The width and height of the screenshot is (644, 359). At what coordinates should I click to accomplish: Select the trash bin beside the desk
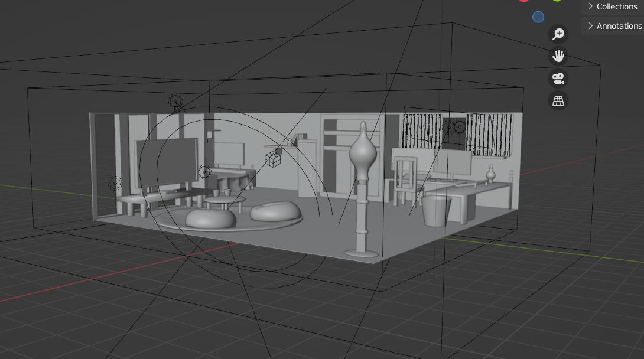point(437,211)
